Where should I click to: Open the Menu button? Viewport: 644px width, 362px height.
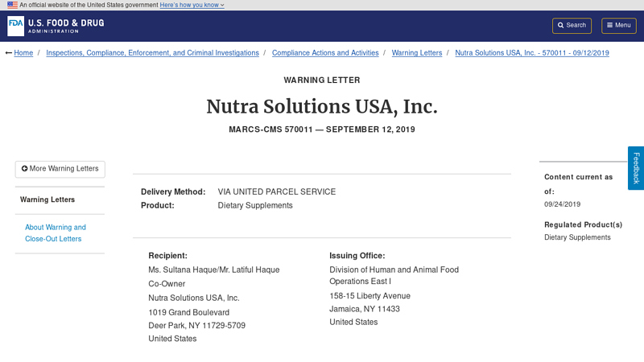619,26
